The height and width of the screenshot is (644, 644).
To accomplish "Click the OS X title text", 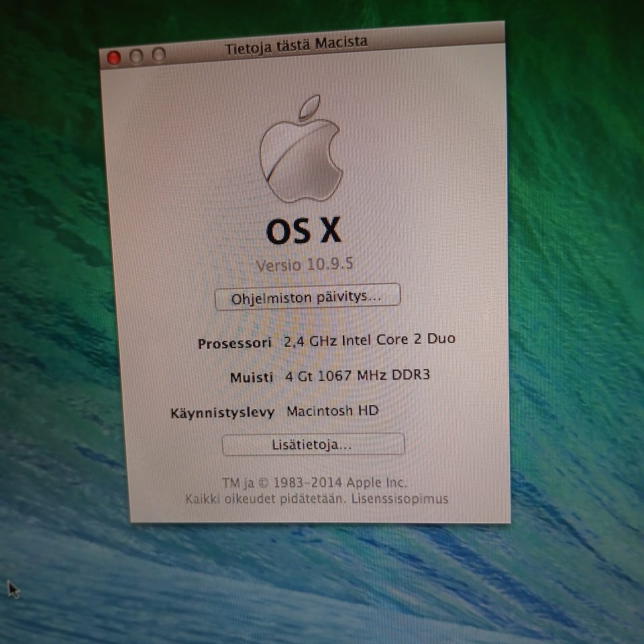I will tap(303, 231).
